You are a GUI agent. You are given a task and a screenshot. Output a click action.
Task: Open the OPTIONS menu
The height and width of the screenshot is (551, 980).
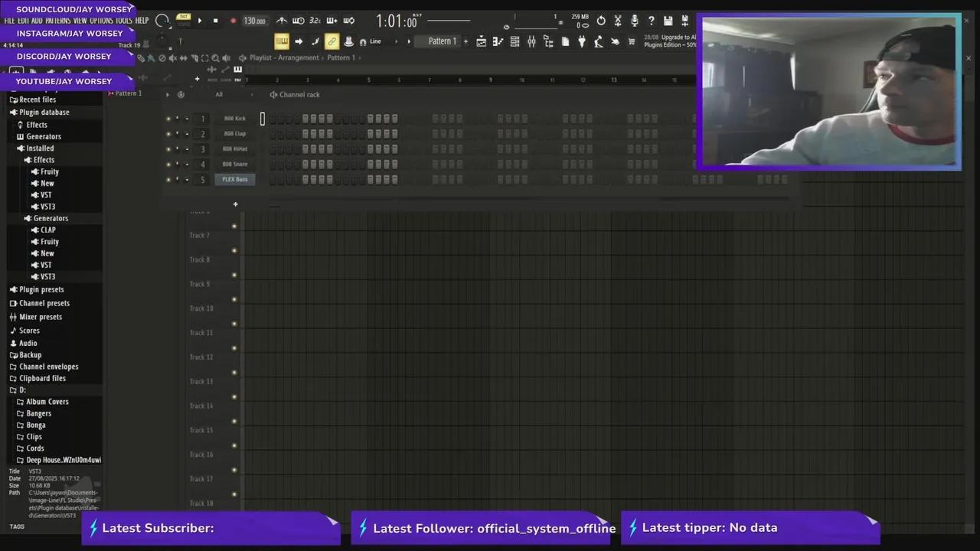tap(101, 21)
